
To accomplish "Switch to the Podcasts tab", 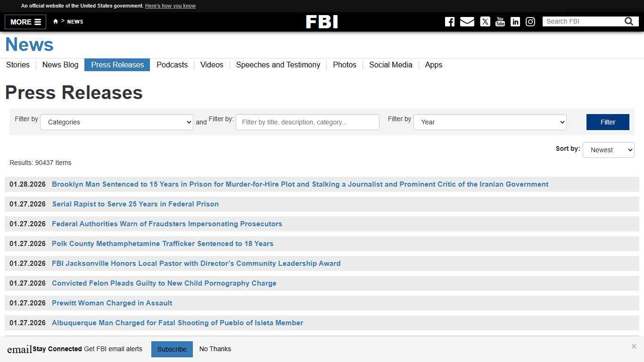I will 172,65.
